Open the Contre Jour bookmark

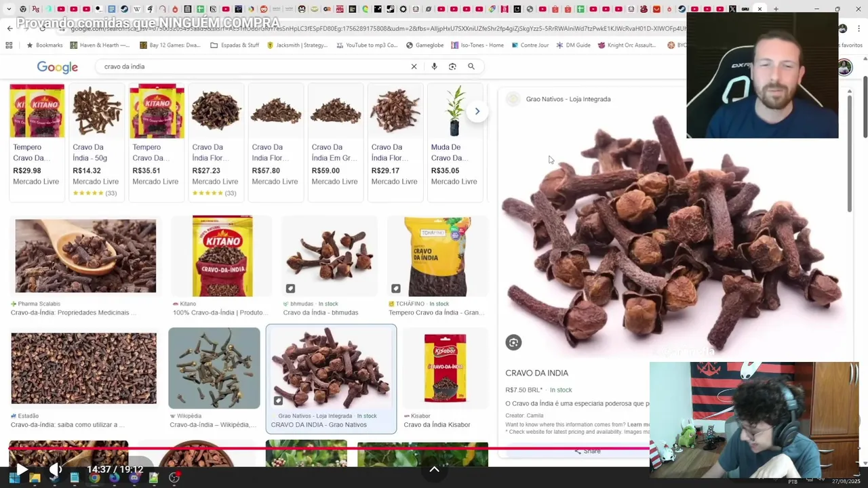[x=530, y=45]
